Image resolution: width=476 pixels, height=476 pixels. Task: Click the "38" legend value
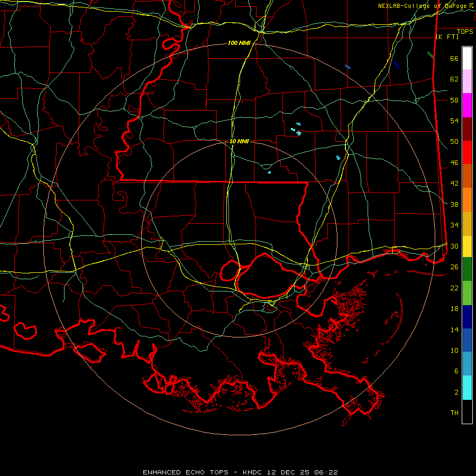[x=454, y=204]
